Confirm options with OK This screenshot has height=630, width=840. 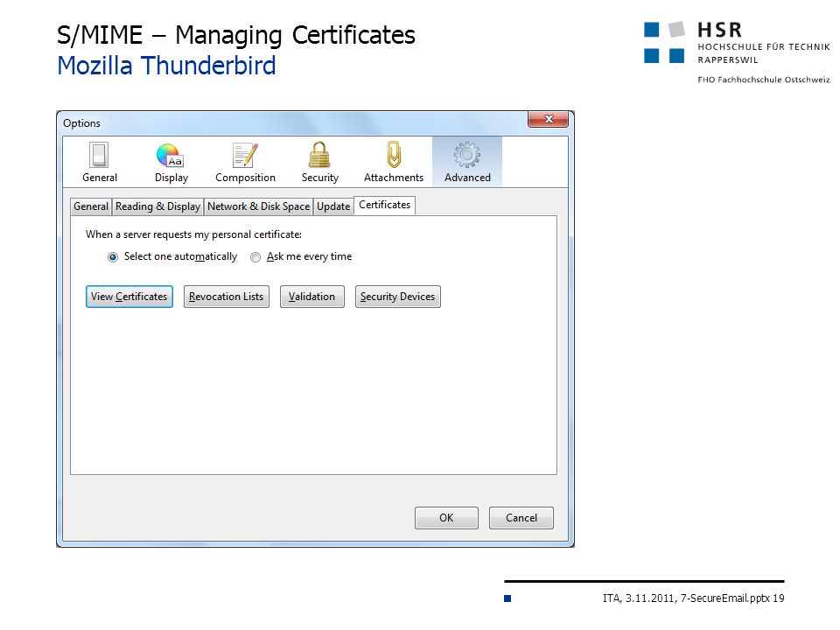coord(446,518)
